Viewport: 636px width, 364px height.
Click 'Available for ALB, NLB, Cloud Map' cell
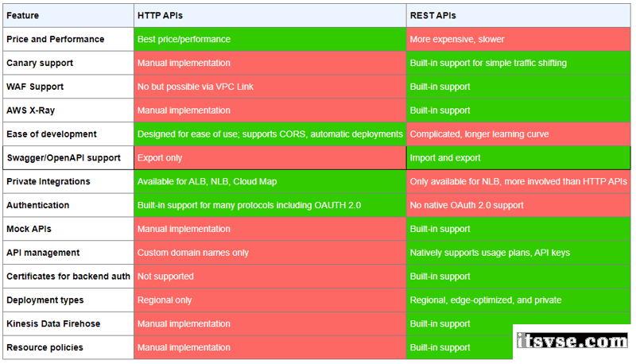(270, 181)
